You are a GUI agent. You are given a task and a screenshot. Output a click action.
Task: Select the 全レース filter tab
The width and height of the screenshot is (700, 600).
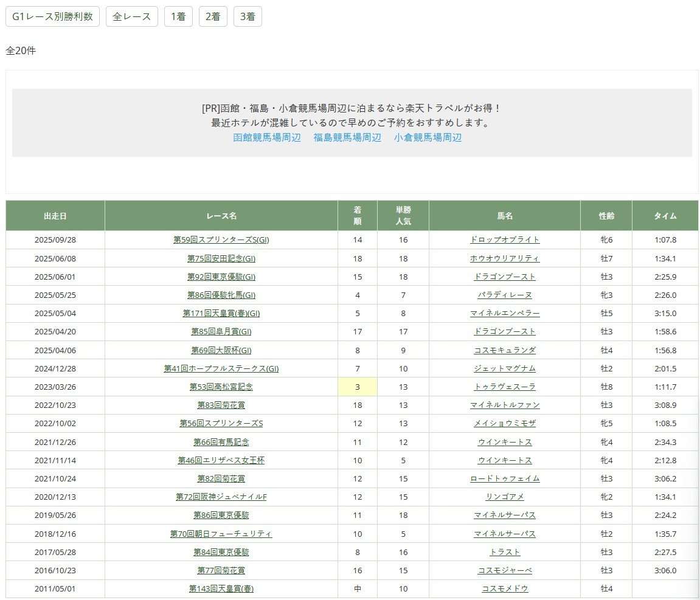coord(132,16)
